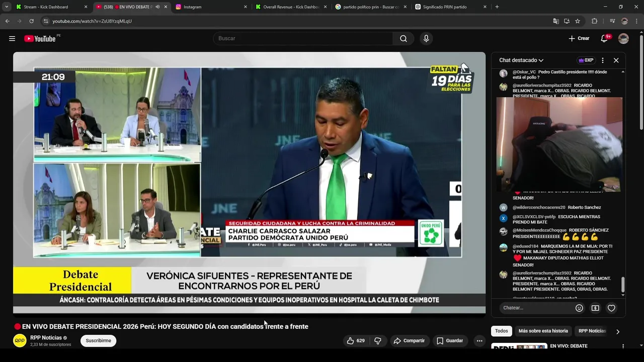Expand the Chat destacado dropdown
The width and height of the screenshot is (644, 362).
coord(521,60)
